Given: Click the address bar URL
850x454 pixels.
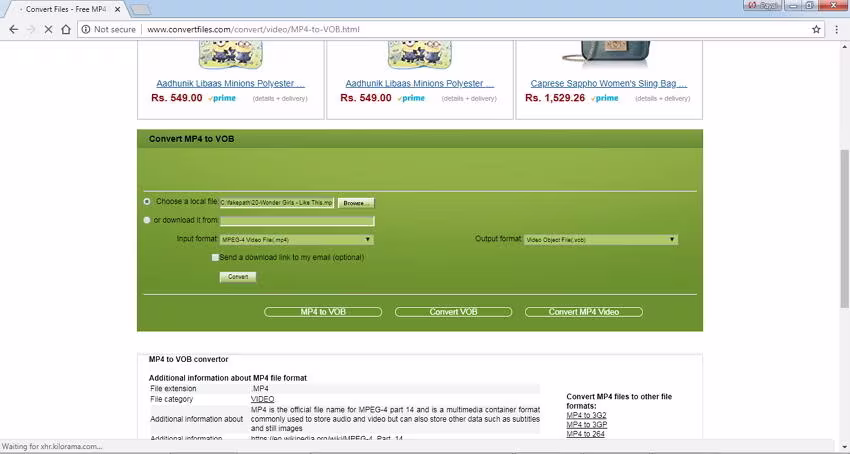Looking at the screenshot, I should (253, 29).
